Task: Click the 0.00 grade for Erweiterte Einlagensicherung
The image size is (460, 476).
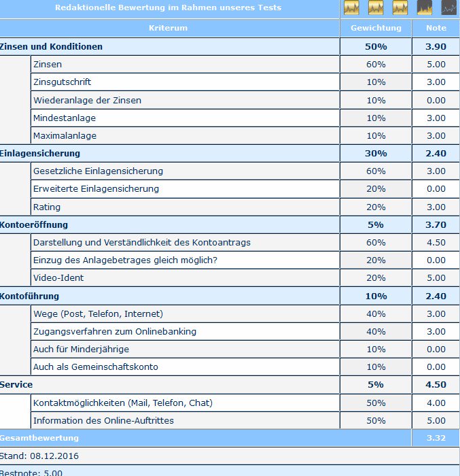Action: pyautogui.click(x=436, y=189)
